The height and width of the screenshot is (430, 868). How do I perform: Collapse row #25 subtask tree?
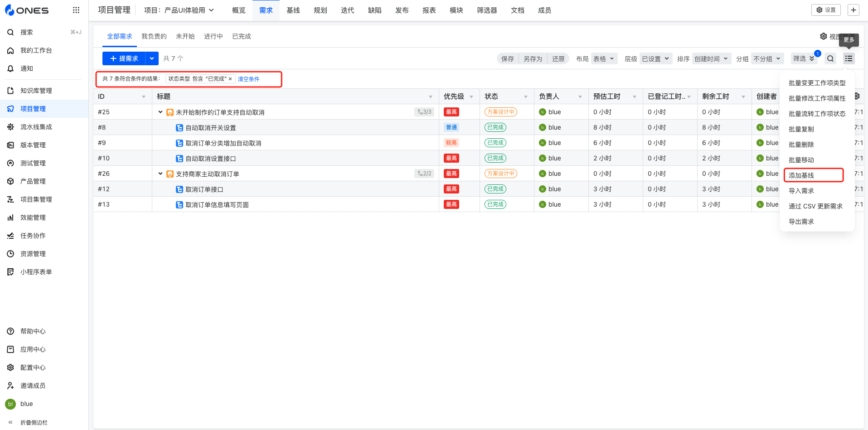(160, 112)
